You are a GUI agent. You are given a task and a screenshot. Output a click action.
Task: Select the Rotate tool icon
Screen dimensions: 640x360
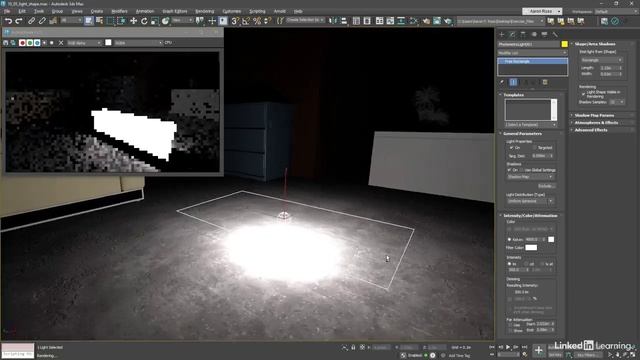click(144, 21)
